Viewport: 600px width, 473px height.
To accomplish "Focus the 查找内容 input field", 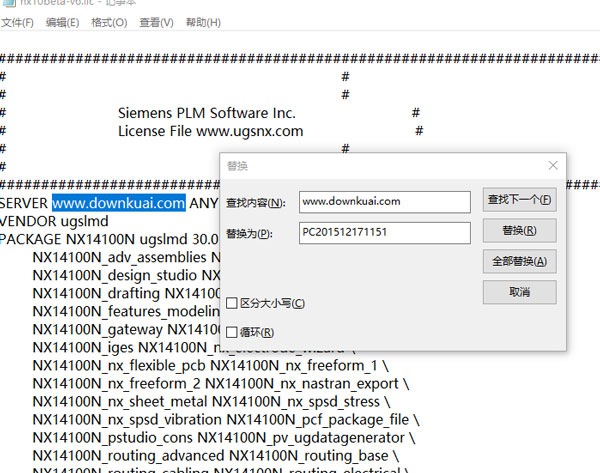I will point(385,202).
